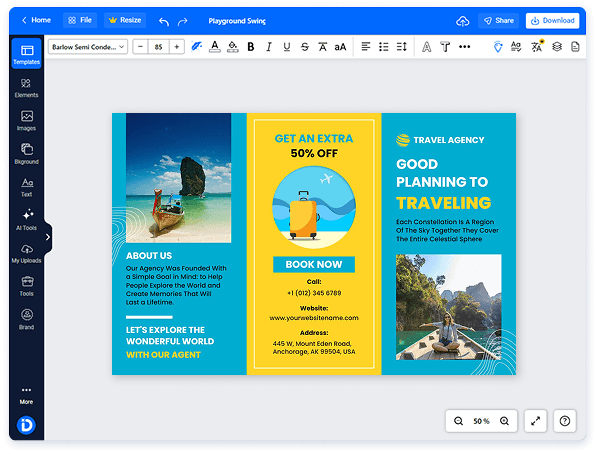
Task: Open the Templates panel
Action: tap(26, 54)
